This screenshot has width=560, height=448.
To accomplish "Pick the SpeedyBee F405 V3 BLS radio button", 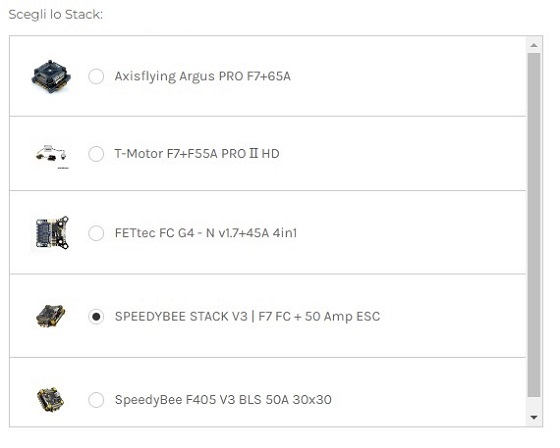I will pyautogui.click(x=96, y=399).
